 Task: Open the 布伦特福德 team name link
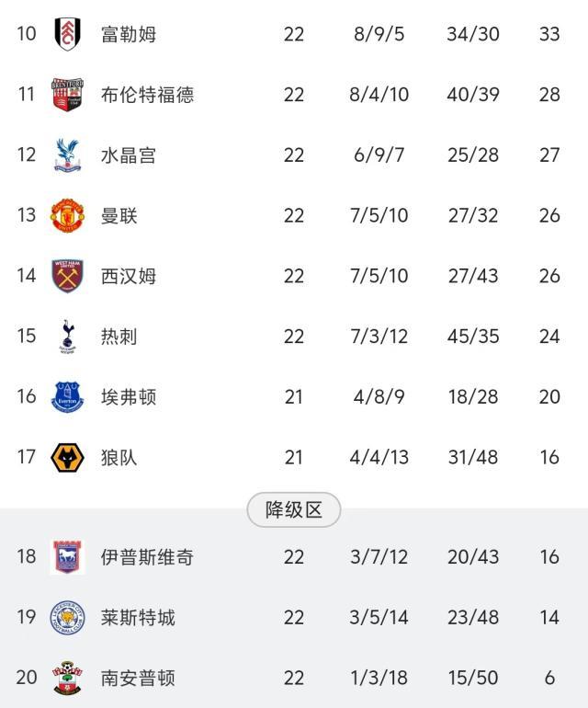click(147, 95)
